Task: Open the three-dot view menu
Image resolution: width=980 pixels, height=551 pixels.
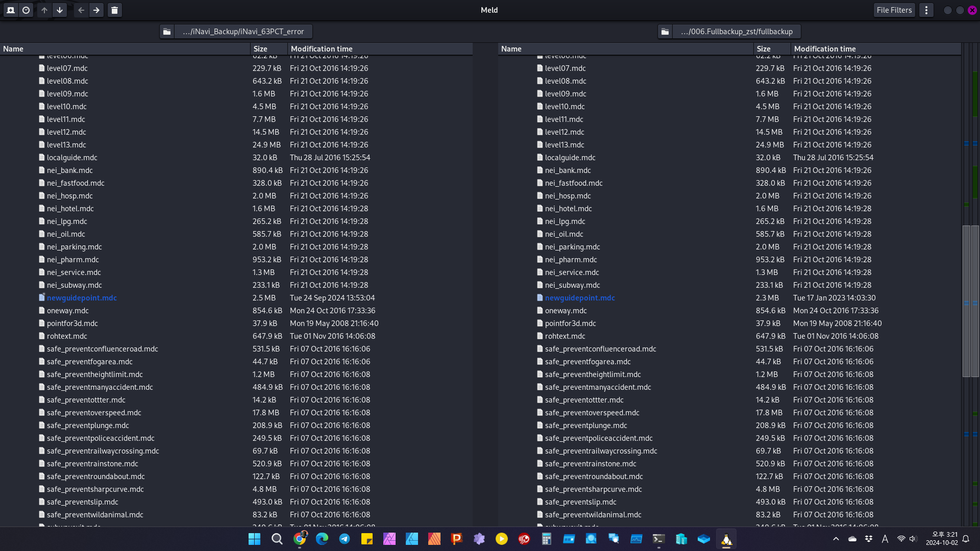Action: coord(926,10)
